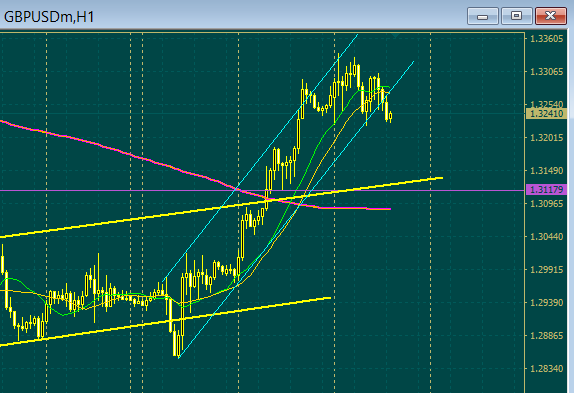Select the lower thick yellow trendline
This screenshot has width=574, height=393.
tap(110, 329)
